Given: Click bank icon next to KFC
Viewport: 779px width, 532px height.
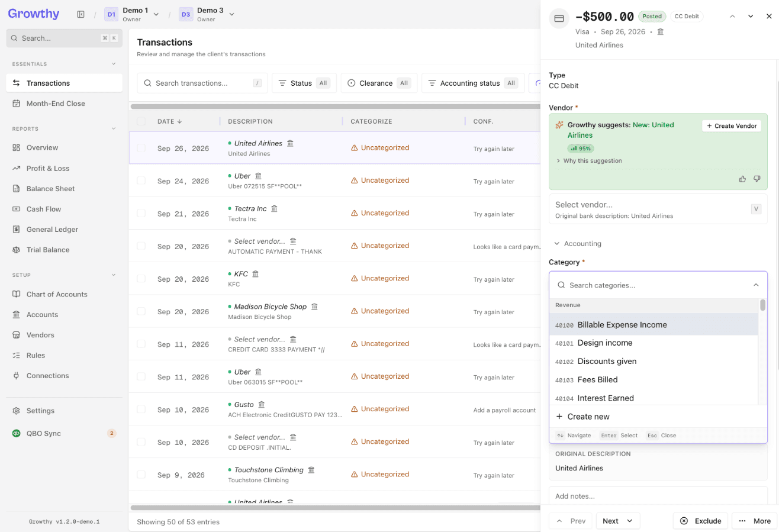Looking at the screenshot, I should [256, 274].
